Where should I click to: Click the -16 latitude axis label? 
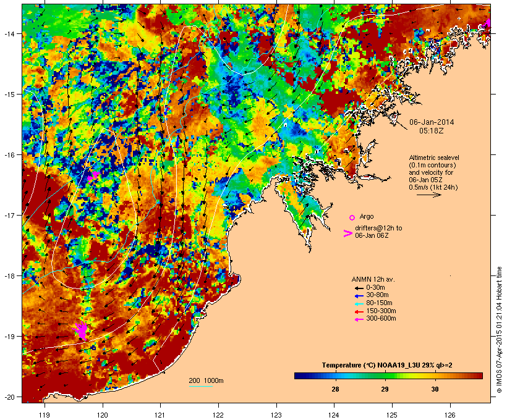(9, 155)
